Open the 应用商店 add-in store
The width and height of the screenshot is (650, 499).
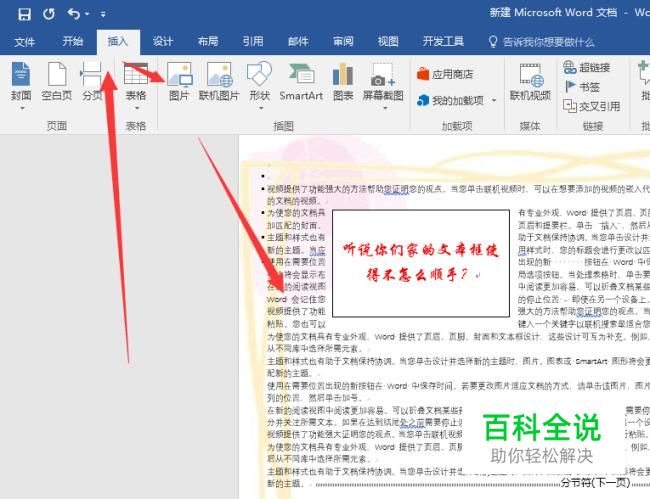click(x=445, y=75)
